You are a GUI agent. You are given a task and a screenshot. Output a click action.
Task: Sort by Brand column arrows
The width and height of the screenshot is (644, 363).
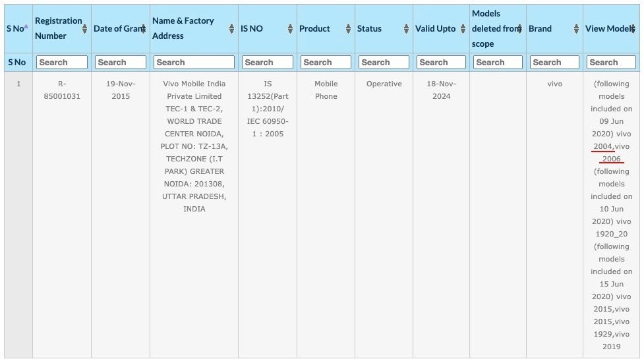pos(576,28)
